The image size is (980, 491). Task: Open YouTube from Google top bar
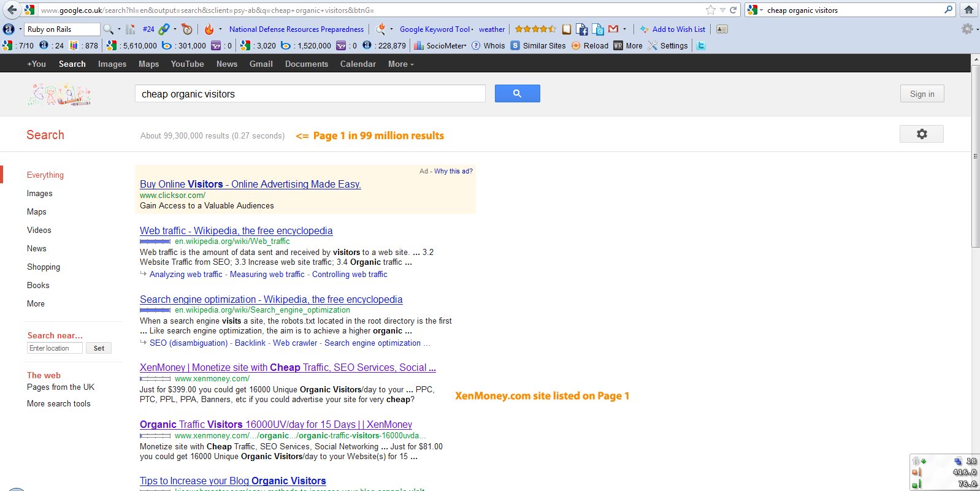tap(188, 64)
